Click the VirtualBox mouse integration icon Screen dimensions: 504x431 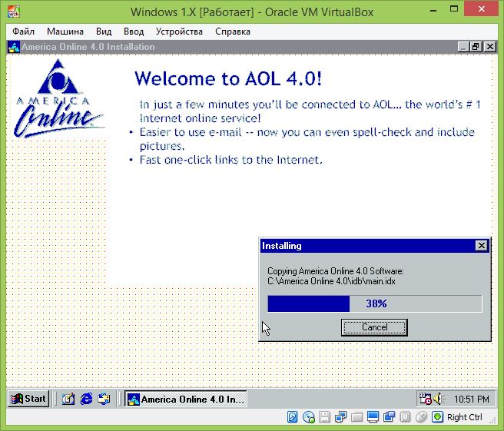(421, 417)
